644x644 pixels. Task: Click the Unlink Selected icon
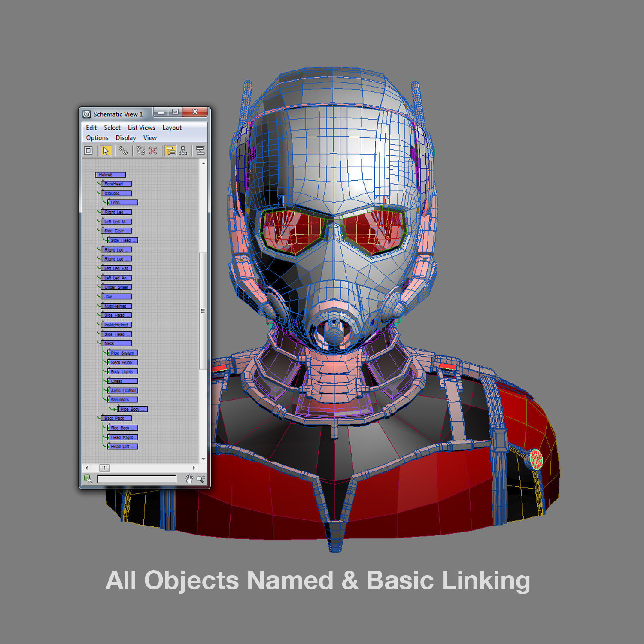[140, 151]
